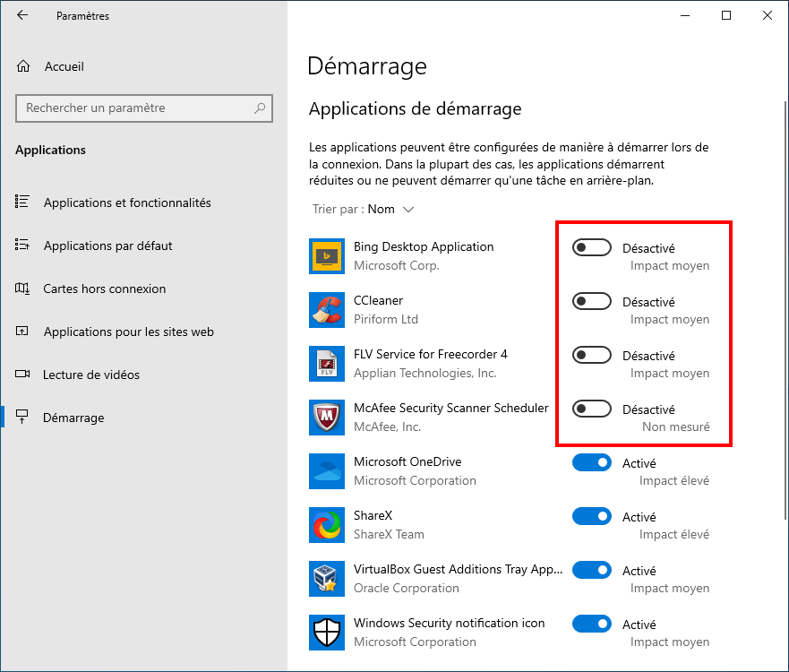Viewport: 789px width, 672px height.
Task: Click the vertical scrollbar on the right
Action: coord(785,310)
